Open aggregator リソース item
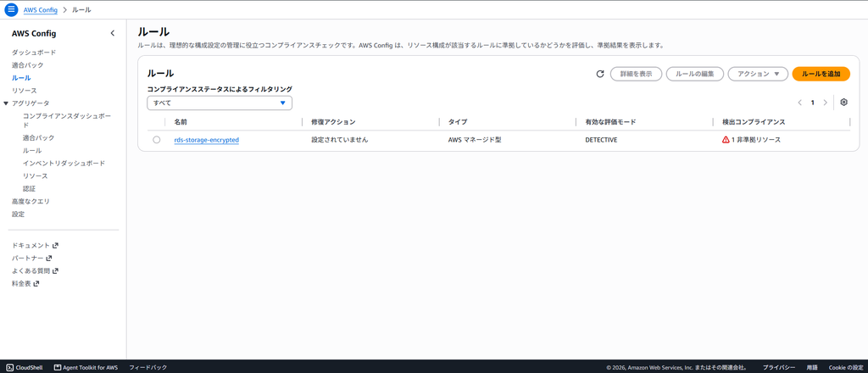The width and height of the screenshot is (868, 373). pos(36,176)
